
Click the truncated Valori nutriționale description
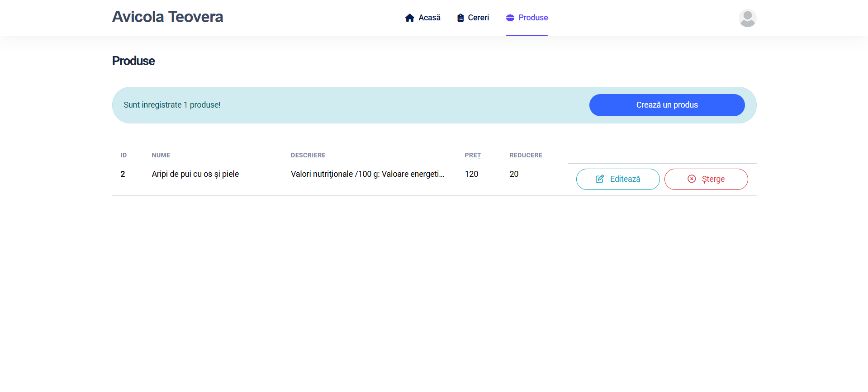367,174
